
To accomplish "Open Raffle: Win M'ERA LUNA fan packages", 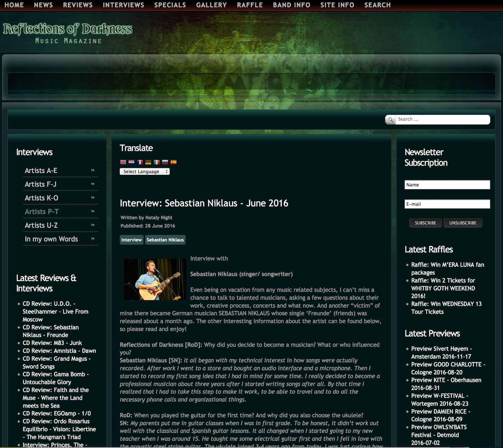I will pyautogui.click(x=448, y=268).
